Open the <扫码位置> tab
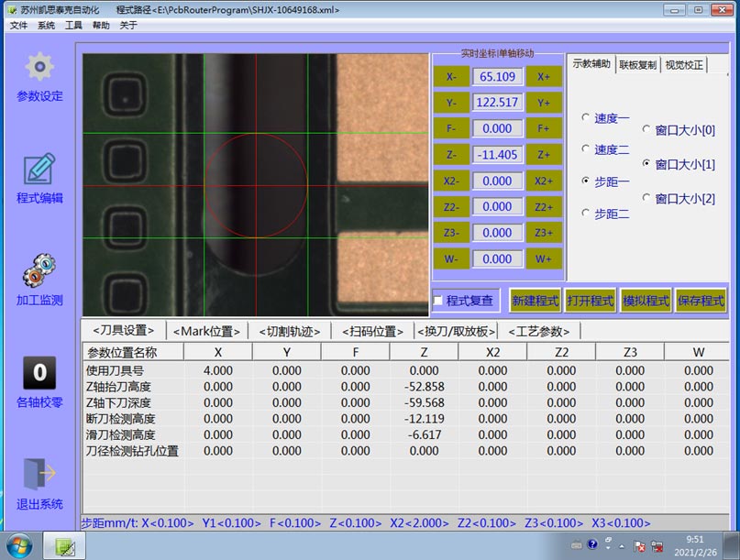Viewport: 740px width, 560px height. pyautogui.click(x=373, y=332)
